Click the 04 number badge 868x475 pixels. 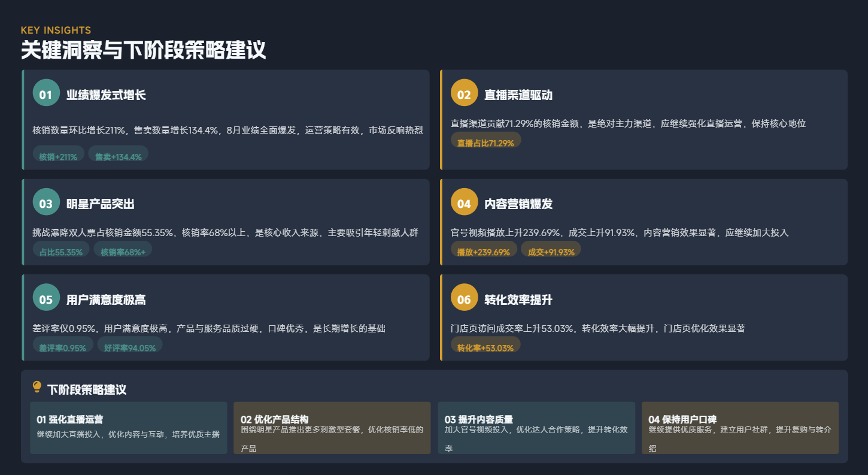pos(464,202)
